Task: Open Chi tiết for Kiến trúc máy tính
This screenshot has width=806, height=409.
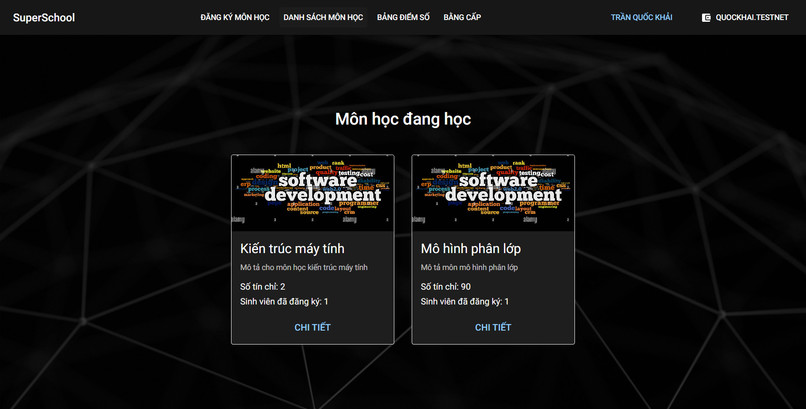Action: pyautogui.click(x=313, y=327)
